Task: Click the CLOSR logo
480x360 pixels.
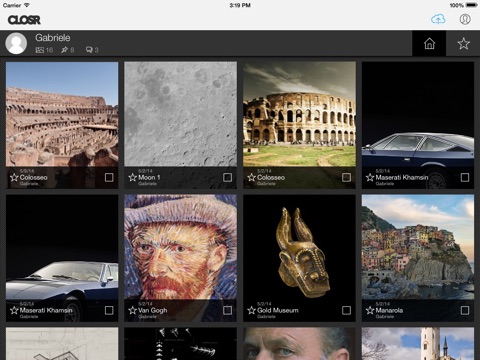Action: pos(24,20)
